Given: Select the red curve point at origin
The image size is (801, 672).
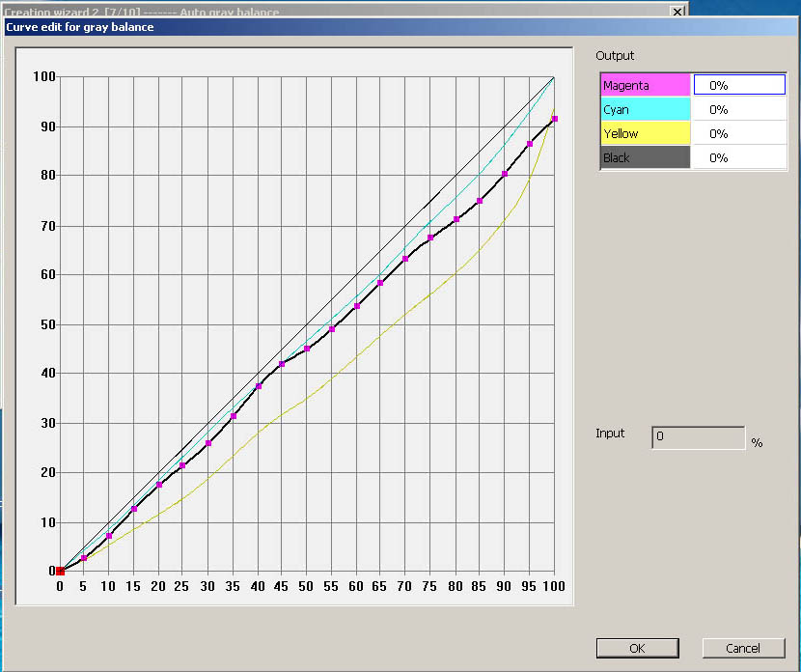Looking at the screenshot, I should (x=60, y=571).
